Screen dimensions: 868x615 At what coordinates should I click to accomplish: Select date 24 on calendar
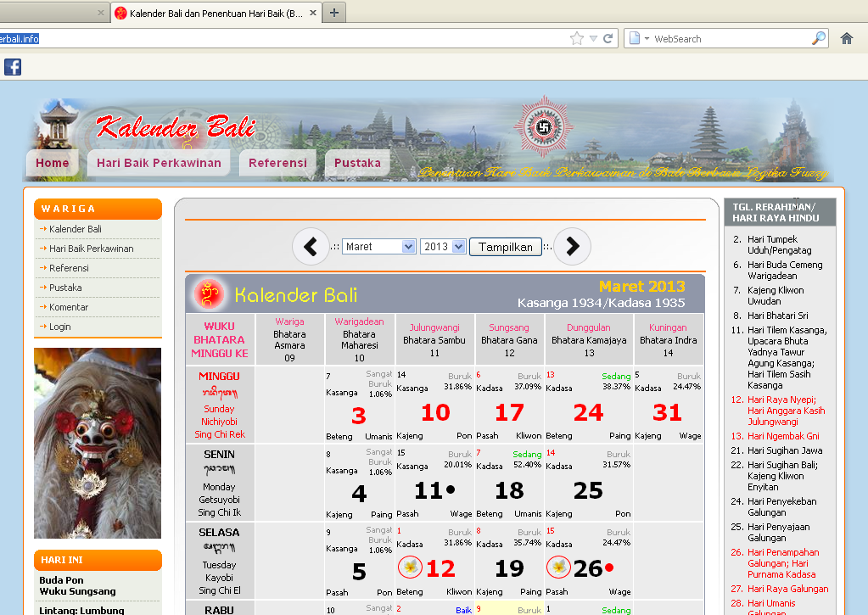(588, 412)
